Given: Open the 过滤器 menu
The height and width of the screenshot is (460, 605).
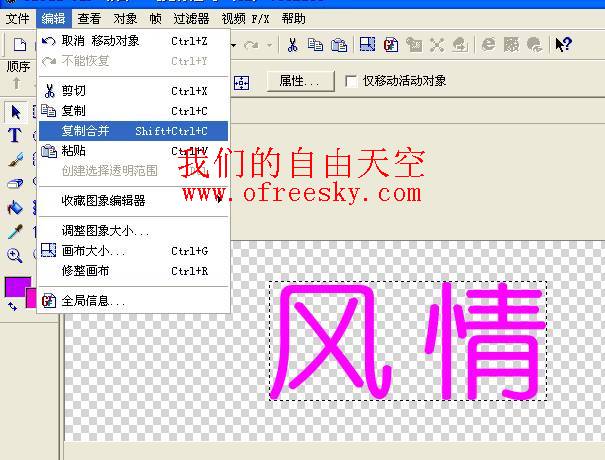Looking at the screenshot, I should (x=191, y=18).
